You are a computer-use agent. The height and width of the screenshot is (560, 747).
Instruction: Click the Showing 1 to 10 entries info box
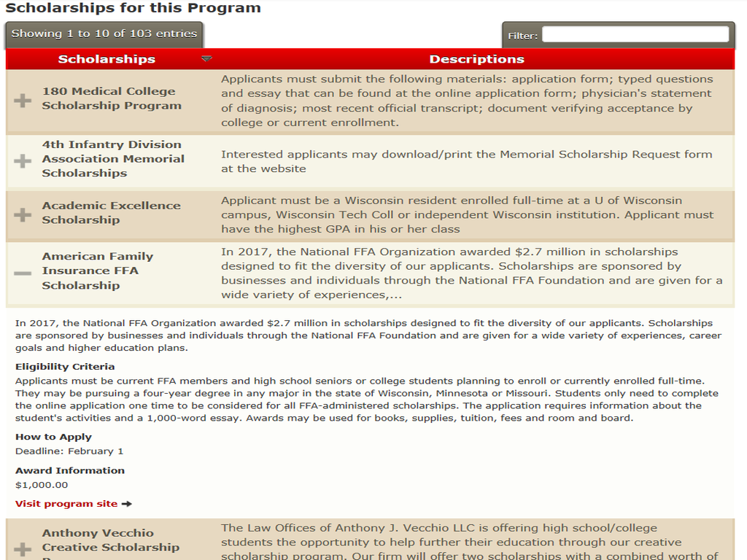pos(104,34)
